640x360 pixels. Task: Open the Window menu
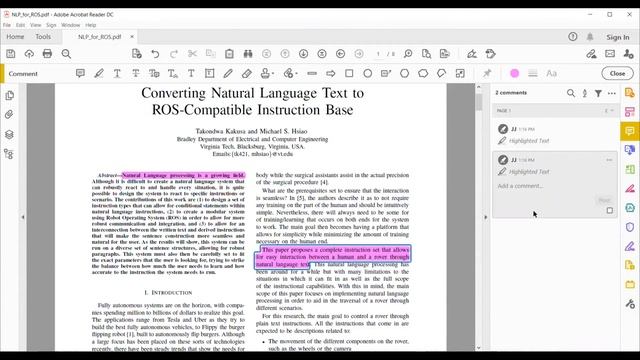pos(71,25)
